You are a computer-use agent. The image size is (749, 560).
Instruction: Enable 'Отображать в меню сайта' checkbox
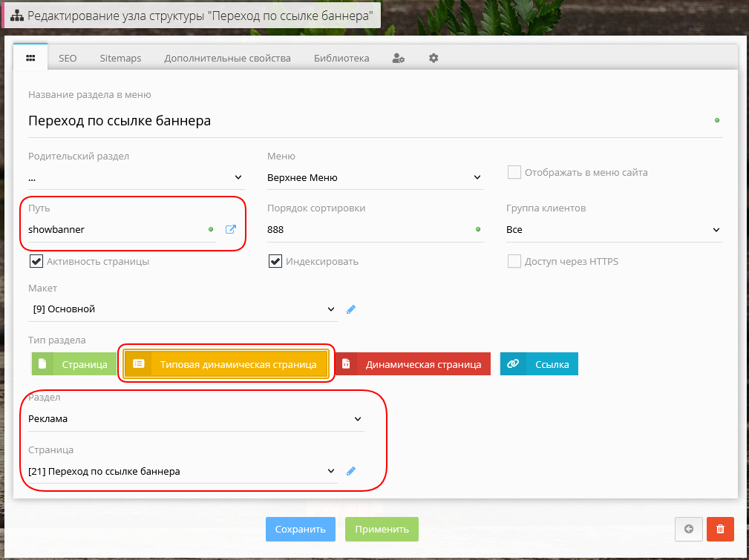point(514,172)
